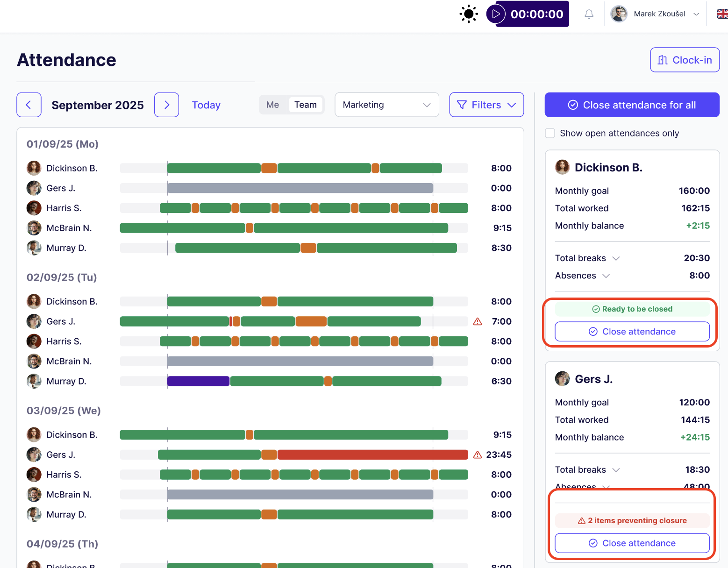Click purple segment in Murray D. timeline

(198, 381)
